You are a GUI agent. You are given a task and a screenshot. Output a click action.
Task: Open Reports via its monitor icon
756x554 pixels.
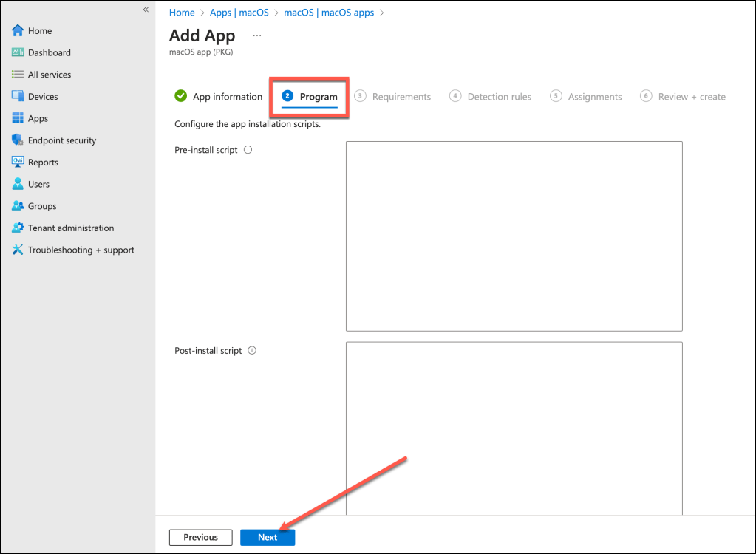point(18,162)
